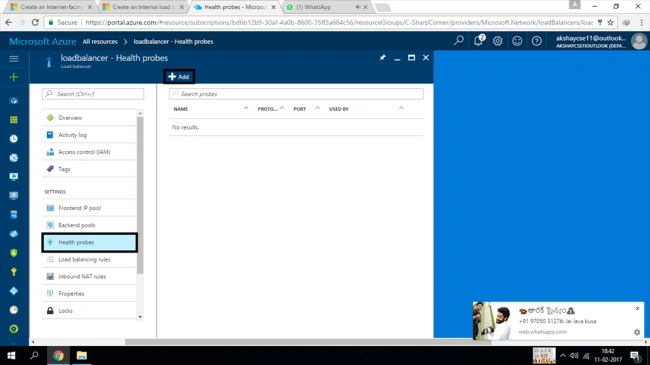Open File Explorer from the taskbar
The height and width of the screenshot is (365, 650).
click(82, 355)
